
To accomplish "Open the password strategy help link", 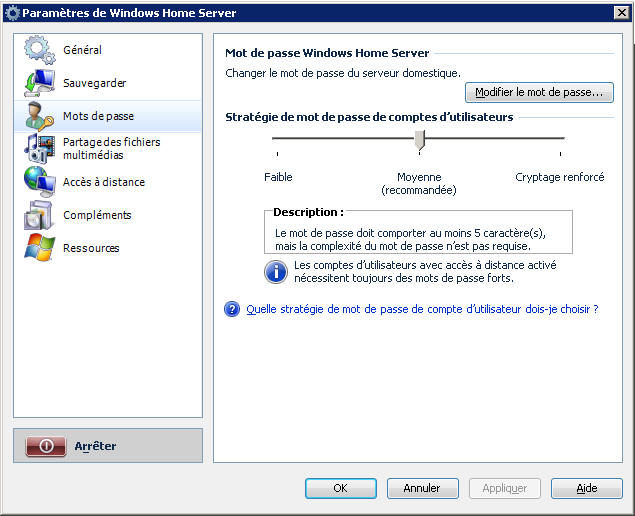I will 422,309.
